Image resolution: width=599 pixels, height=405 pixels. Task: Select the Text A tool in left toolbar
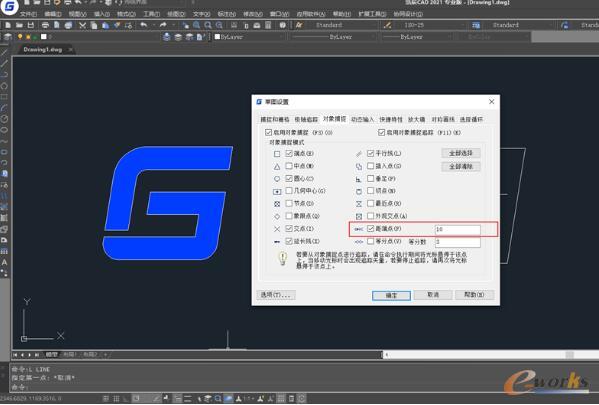(x=4, y=262)
